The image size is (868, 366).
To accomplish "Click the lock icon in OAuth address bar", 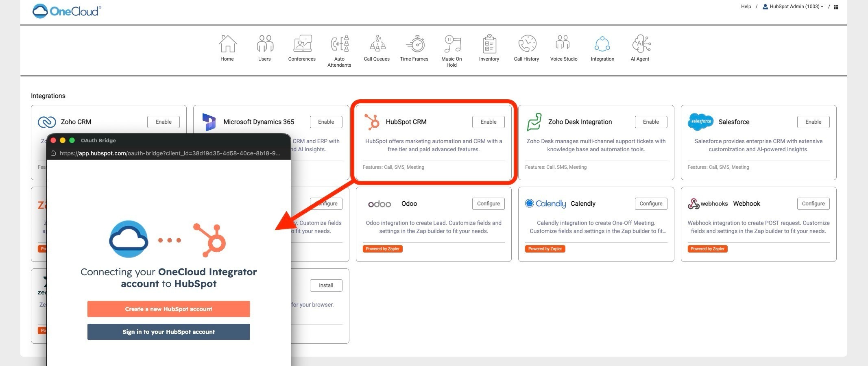I will pos(53,153).
